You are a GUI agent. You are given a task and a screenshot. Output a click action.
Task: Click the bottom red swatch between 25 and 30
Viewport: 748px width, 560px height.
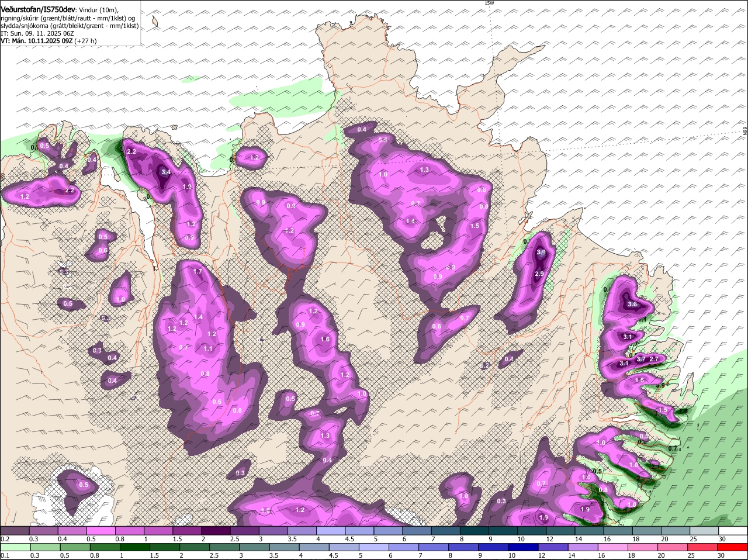[x=703, y=547]
